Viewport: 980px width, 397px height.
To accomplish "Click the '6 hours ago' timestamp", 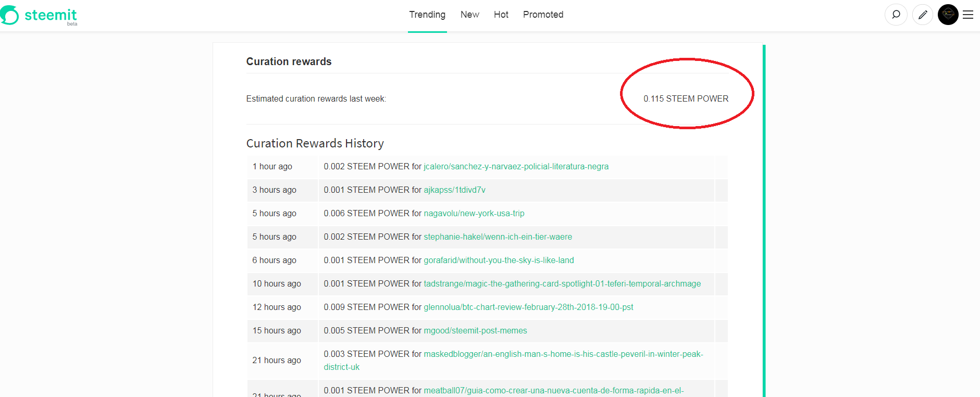I will coord(275,260).
